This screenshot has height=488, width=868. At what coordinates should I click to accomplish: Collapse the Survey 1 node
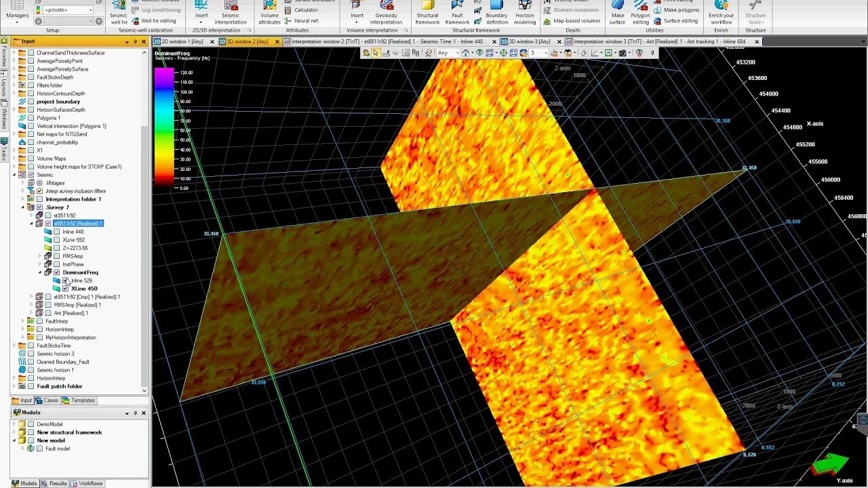(x=23, y=207)
